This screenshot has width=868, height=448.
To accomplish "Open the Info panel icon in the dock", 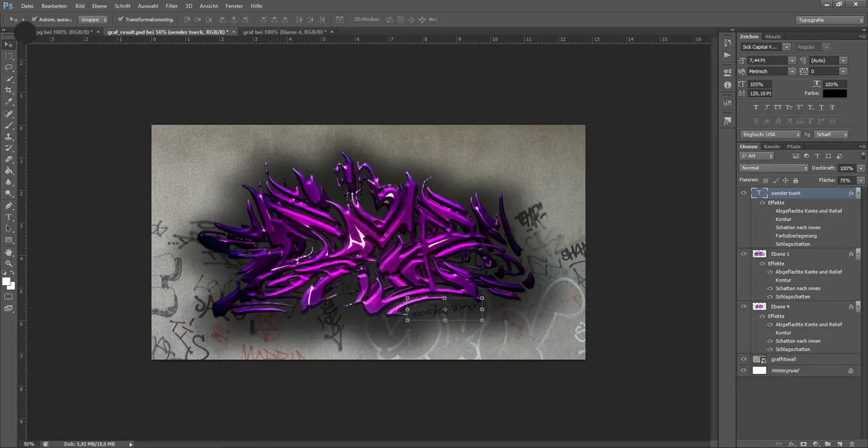I will click(727, 85).
